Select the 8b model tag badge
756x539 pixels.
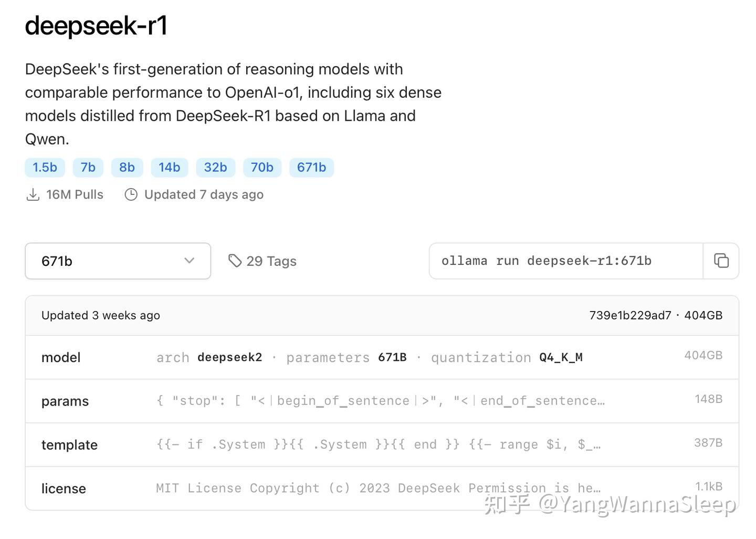(127, 167)
